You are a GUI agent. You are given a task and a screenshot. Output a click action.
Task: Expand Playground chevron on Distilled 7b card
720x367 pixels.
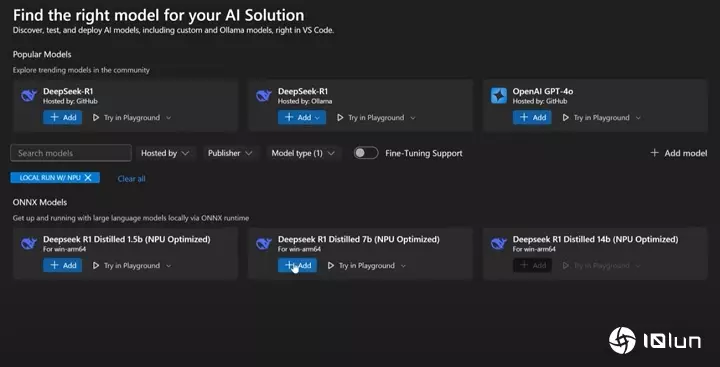[x=403, y=266]
